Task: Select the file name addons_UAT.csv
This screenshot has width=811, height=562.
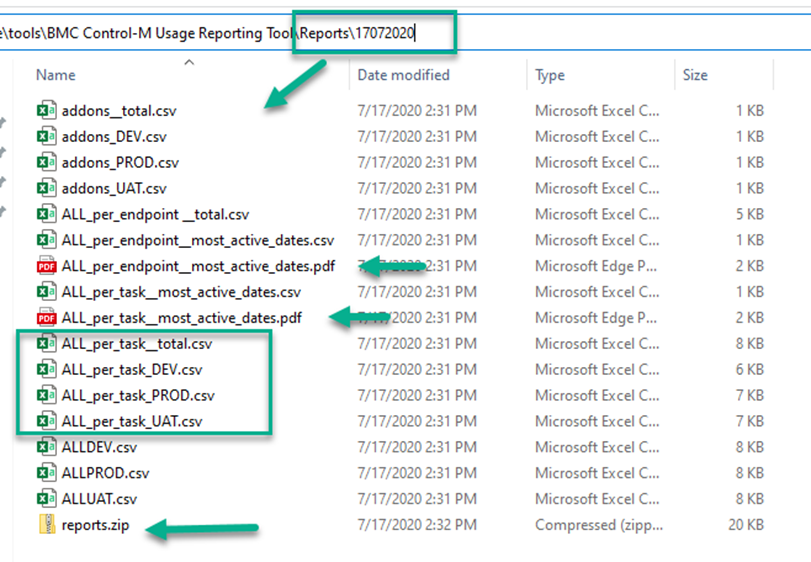Action: click(114, 188)
